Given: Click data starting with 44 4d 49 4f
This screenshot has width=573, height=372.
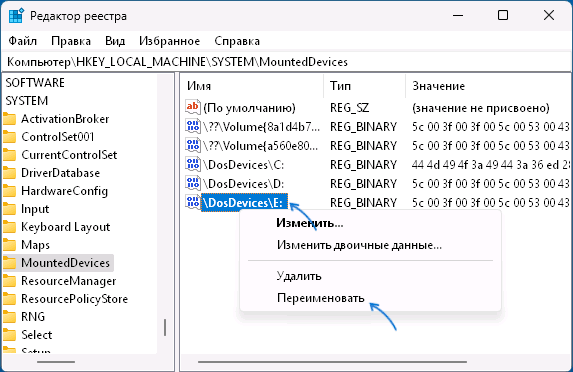Looking at the screenshot, I should coord(491,165).
